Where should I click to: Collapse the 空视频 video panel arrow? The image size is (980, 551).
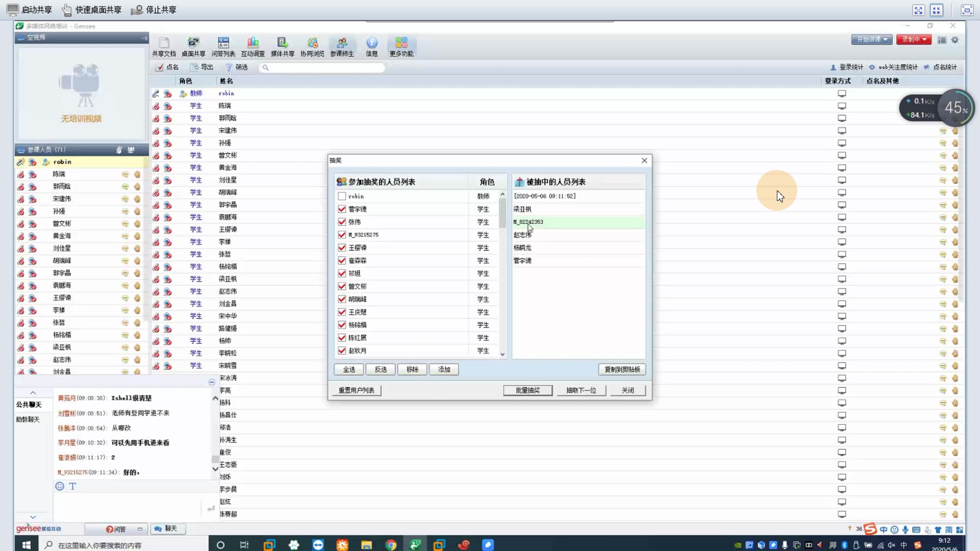pyautogui.click(x=144, y=38)
